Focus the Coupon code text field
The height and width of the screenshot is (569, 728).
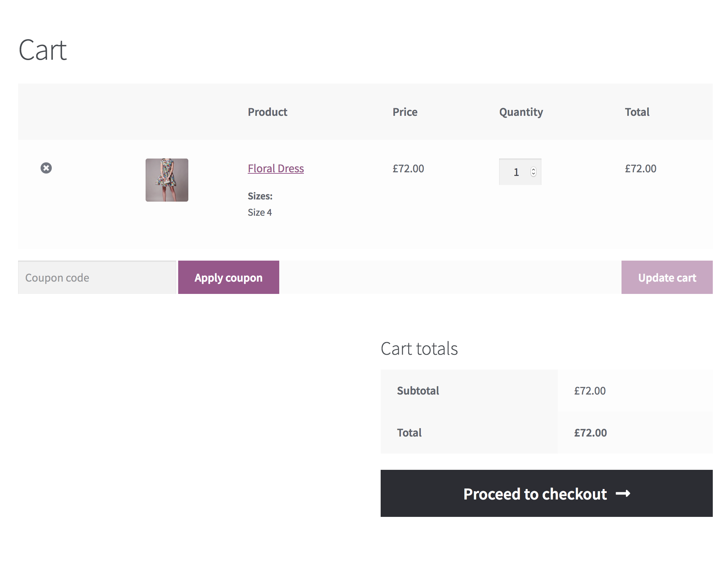point(97,277)
